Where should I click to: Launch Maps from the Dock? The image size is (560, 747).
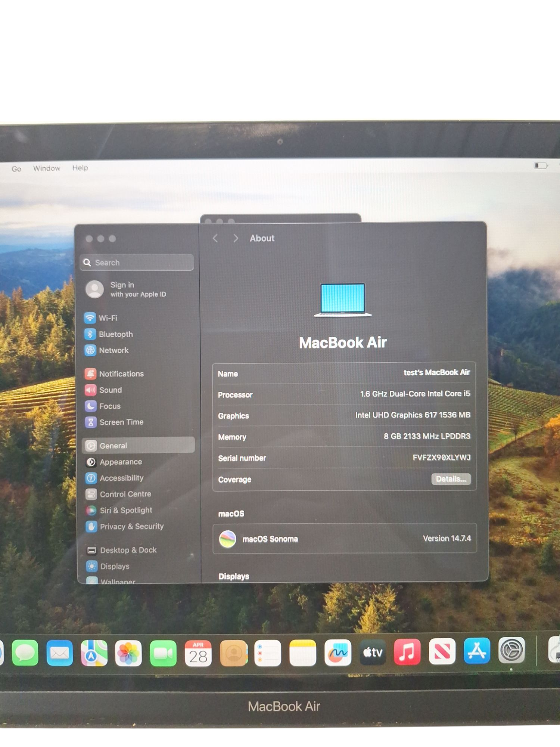[x=94, y=653]
